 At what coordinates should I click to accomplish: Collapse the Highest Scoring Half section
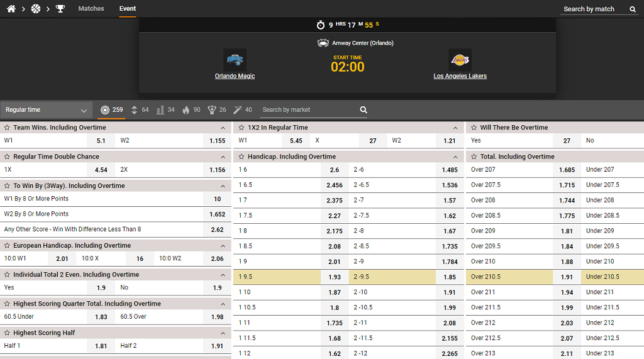223,333
